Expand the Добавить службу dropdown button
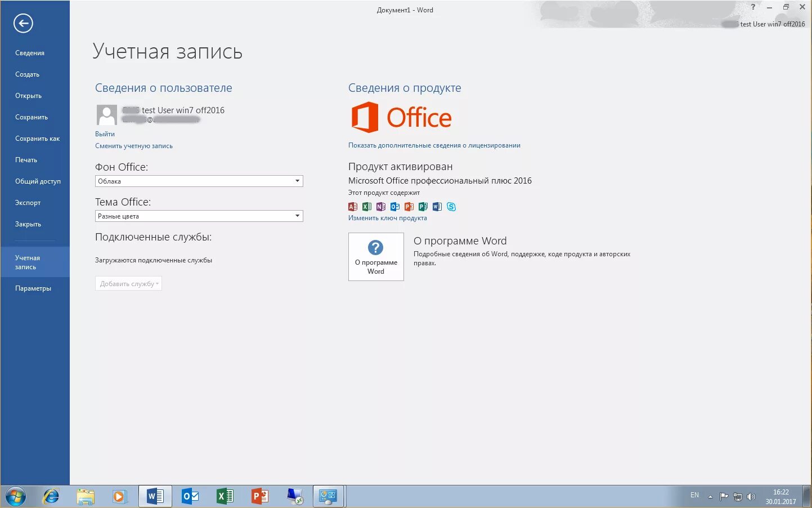Screen dimensions: 812x508 tap(128, 284)
